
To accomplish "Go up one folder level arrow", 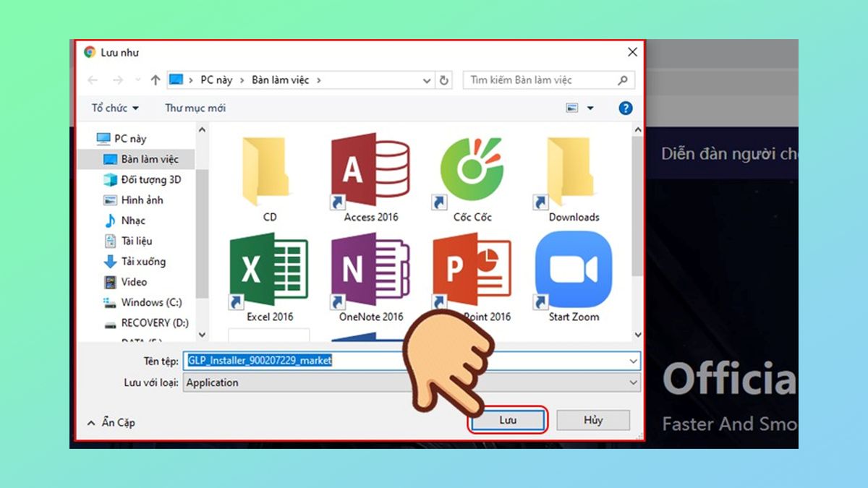I will pyautogui.click(x=156, y=80).
